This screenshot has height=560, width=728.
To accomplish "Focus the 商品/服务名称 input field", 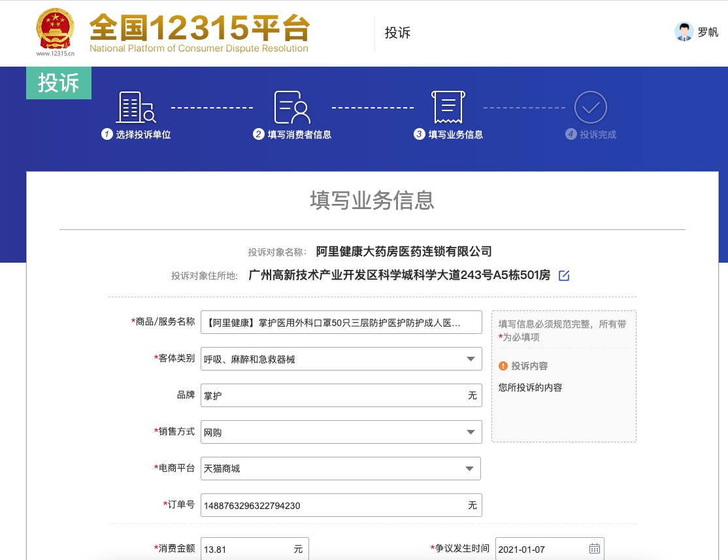I will [341, 322].
